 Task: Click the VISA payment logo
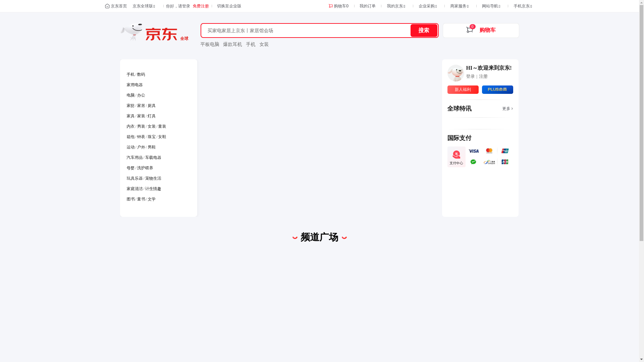tap(474, 151)
